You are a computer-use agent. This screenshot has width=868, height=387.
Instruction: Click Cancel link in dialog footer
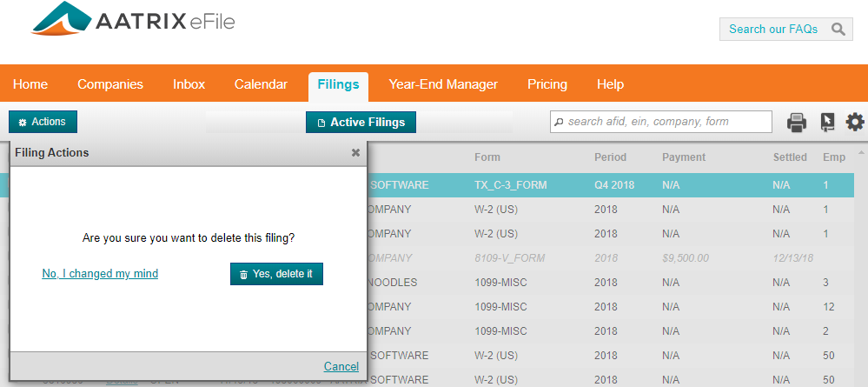point(341,366)
